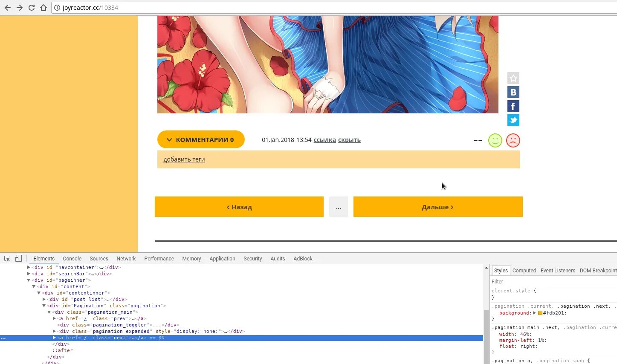Image resolution: width=617 pixels, height=364 pixels.
Task: Select the pagination_toggler div row
Action: pos(118,325)
